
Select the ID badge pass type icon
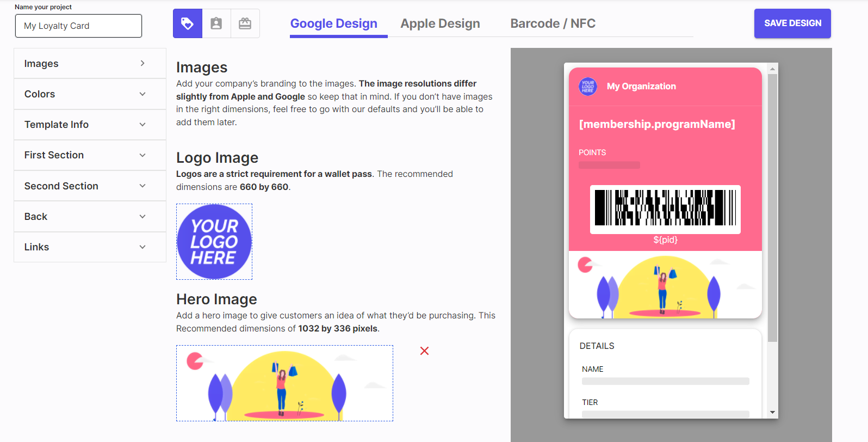point(216,23)
